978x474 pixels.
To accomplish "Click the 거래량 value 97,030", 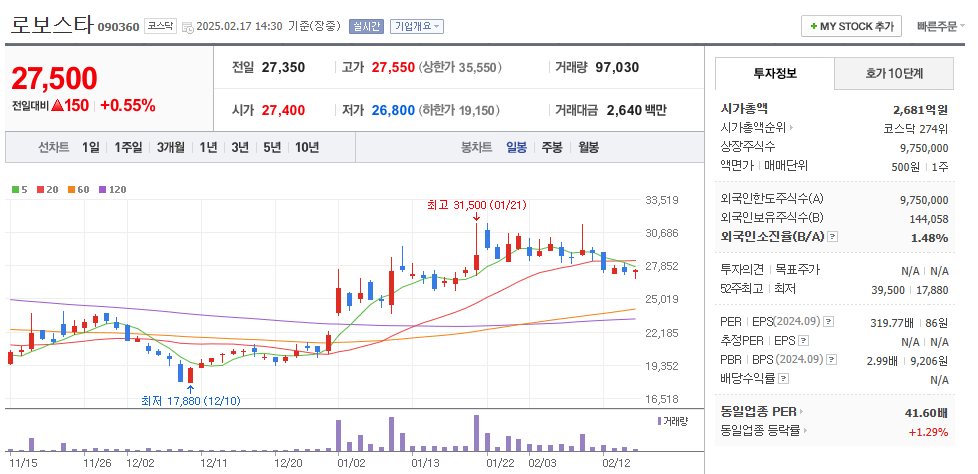I will click(617, 67).
